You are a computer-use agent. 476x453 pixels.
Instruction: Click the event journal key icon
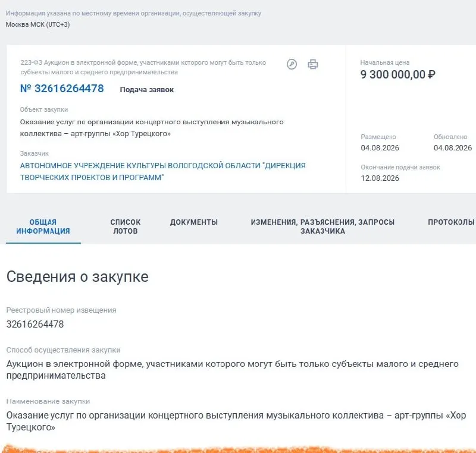coord(292,64)
